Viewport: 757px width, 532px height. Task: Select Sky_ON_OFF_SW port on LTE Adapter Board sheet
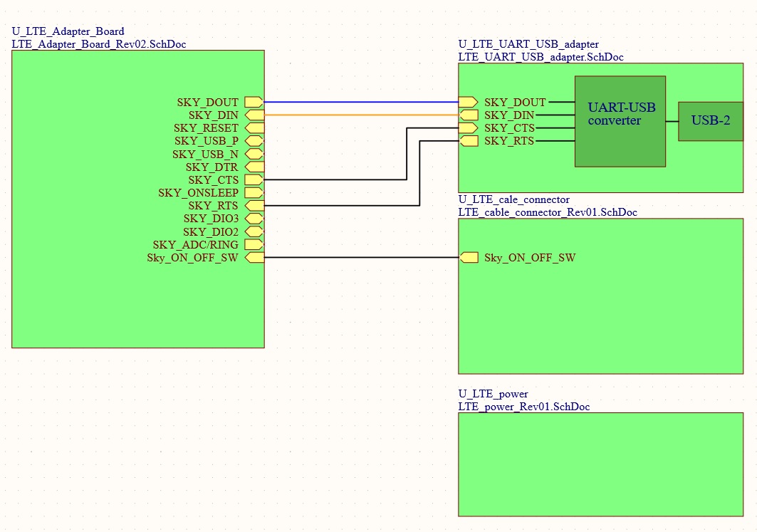click(254, 257)
